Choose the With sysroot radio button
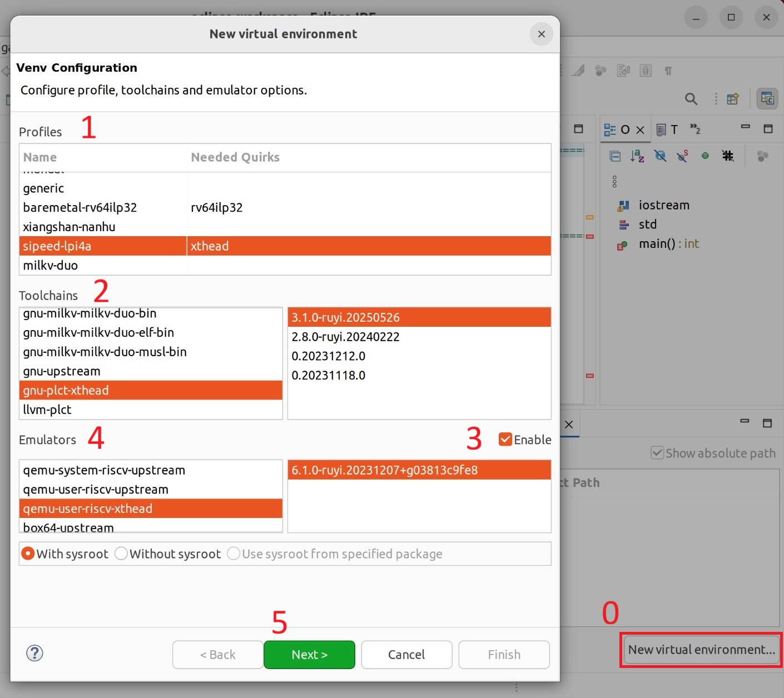 [28, 554]
